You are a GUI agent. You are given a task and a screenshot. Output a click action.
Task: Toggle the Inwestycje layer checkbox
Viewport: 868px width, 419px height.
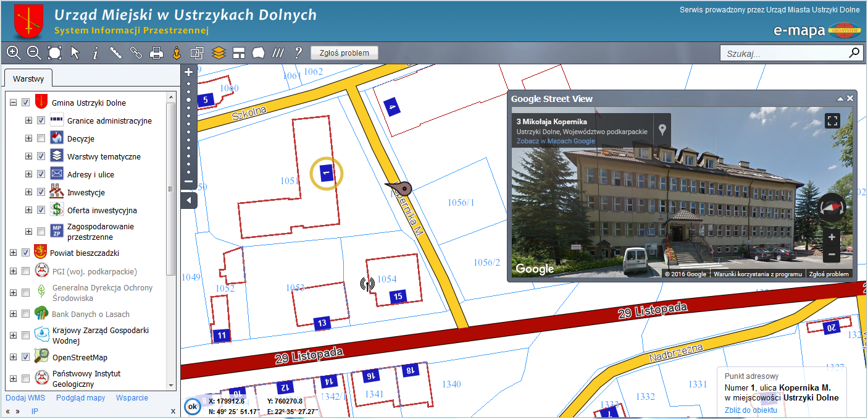point(41,192)
